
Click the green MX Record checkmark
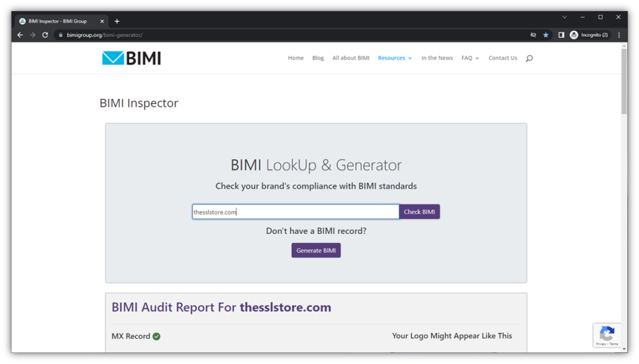tap(157, 337)
